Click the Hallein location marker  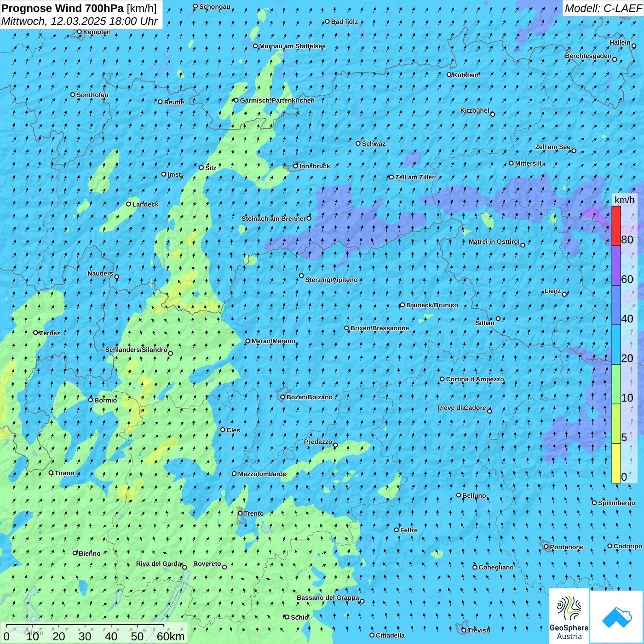point(634,46)
